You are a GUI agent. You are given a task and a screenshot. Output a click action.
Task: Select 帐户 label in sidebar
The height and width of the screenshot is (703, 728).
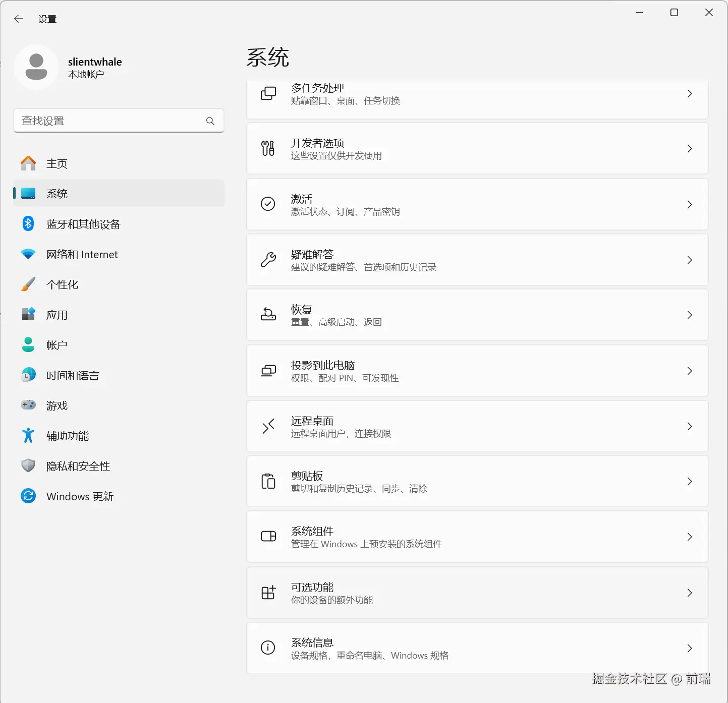pos(57,345)
